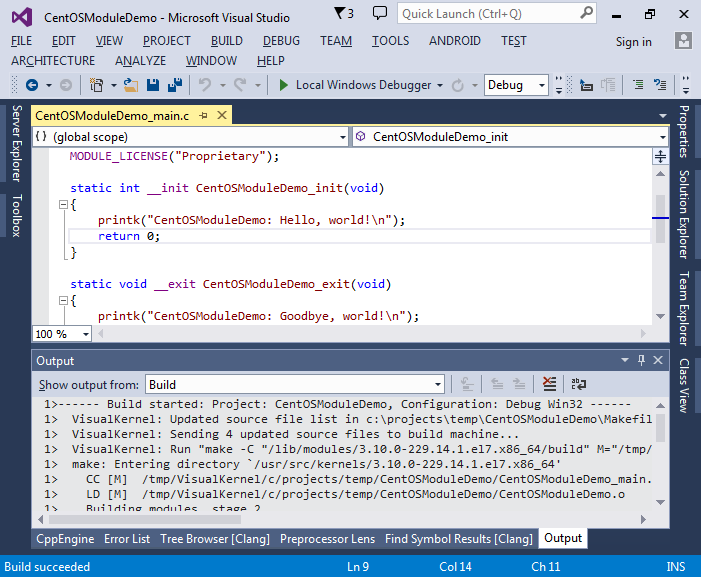The width and height of the screenshot is (701, 577).
Task: Switch to Find Symbol Results [Clang] tab
Action: (459, 539)
